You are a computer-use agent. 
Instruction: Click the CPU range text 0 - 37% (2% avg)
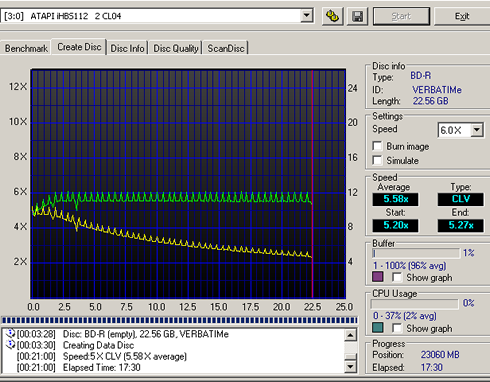click(x=405, y=316)
